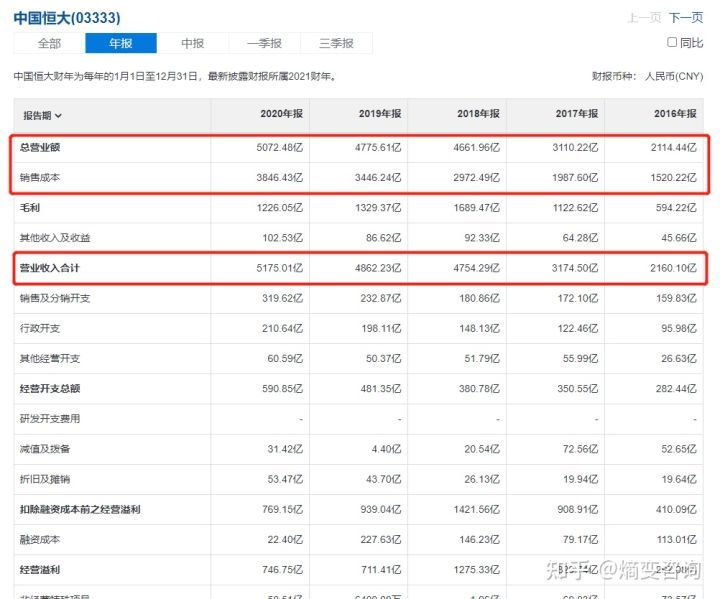Select the 2017年报 column header
The width and height of the screenshot is (720, 599).
pyautogui.click(x=577, y=113)
